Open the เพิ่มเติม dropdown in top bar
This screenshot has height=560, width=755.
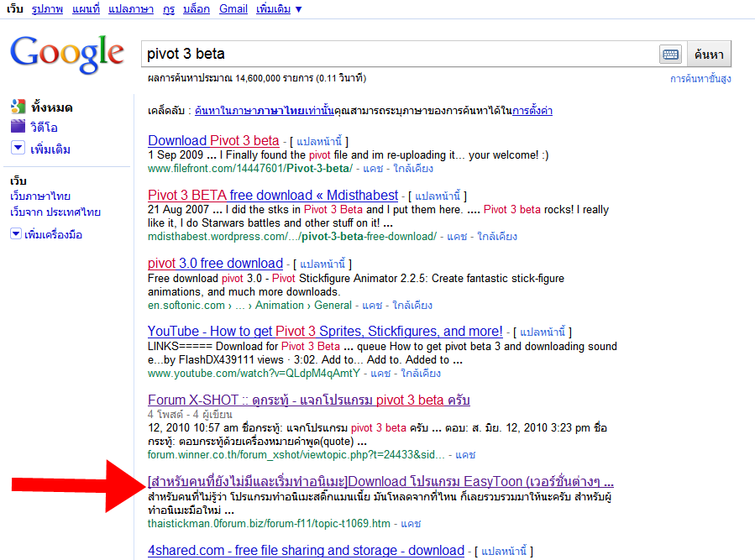click(298, 9)
